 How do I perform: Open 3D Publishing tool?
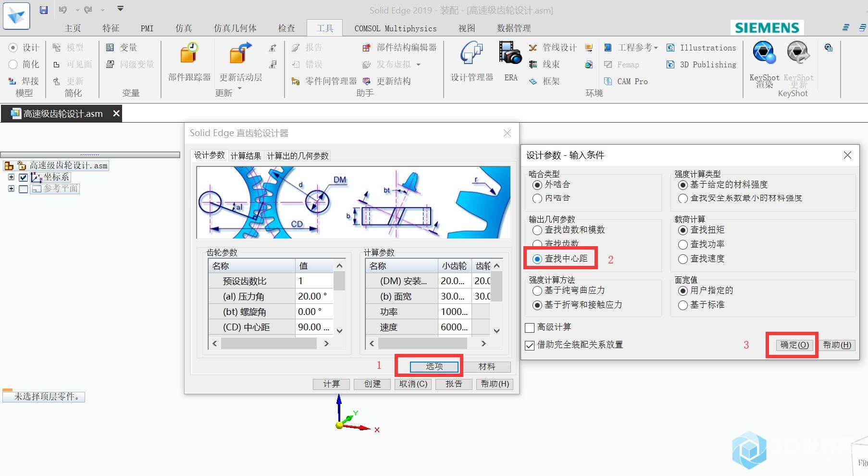tap(701, 64)
